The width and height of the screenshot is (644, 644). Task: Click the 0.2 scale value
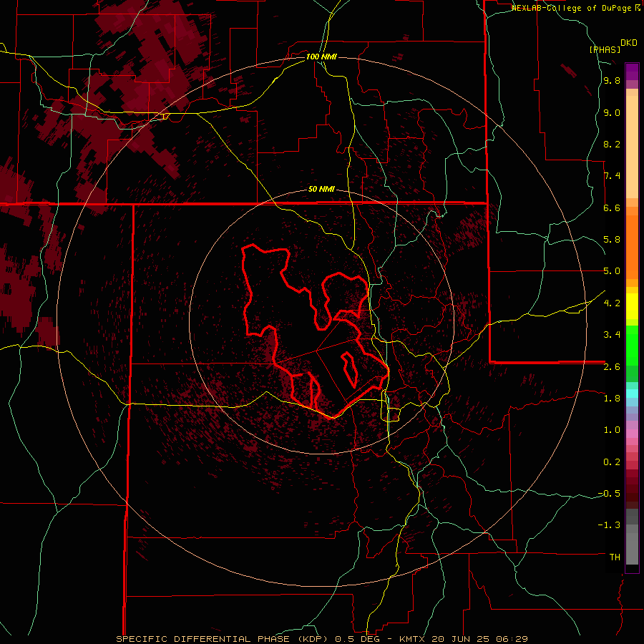(612, 462)
